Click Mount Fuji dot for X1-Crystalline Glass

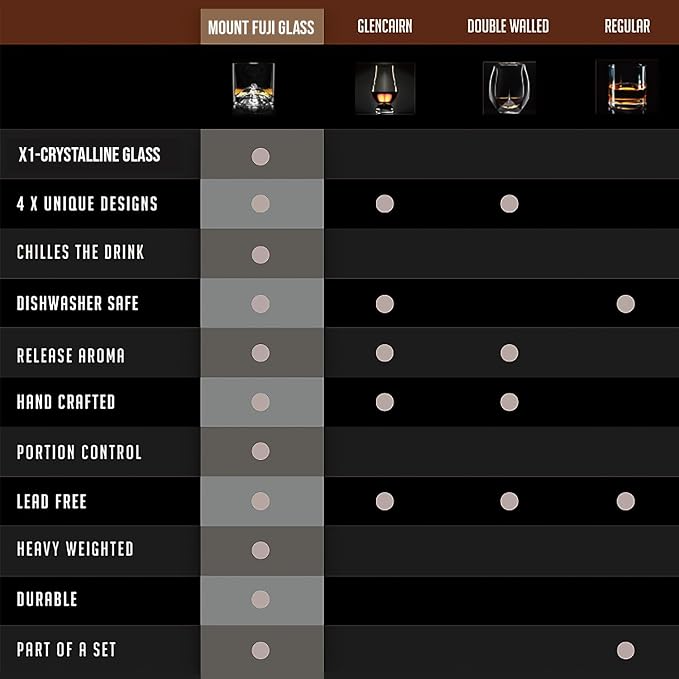261,156
